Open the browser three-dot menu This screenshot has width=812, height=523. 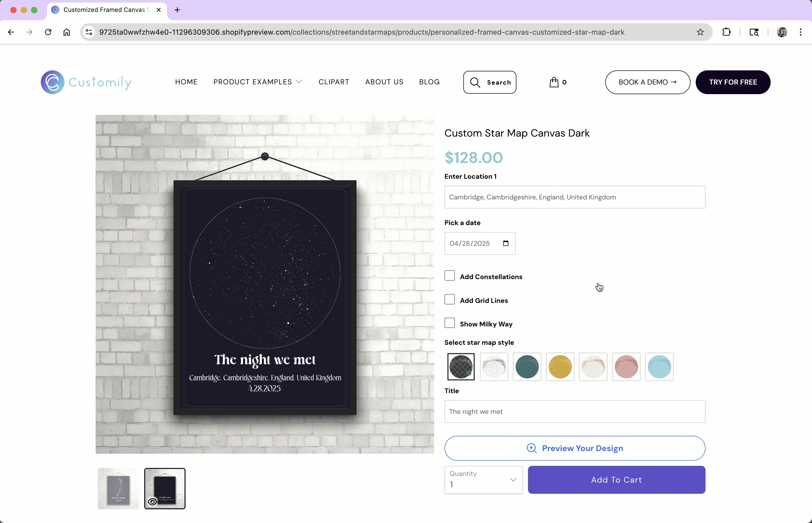pyautogui.click(x=800, y=32)
